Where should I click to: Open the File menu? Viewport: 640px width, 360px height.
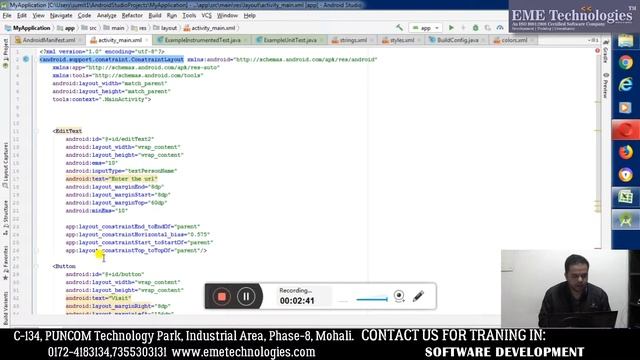7,16
